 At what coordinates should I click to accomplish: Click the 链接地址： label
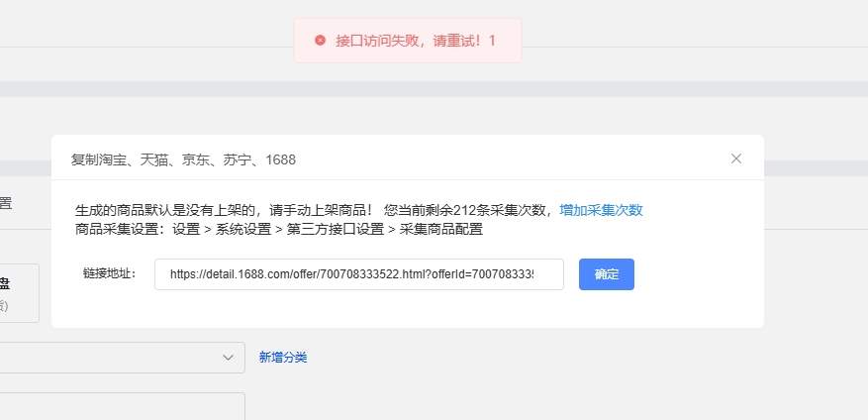point(110,273)
